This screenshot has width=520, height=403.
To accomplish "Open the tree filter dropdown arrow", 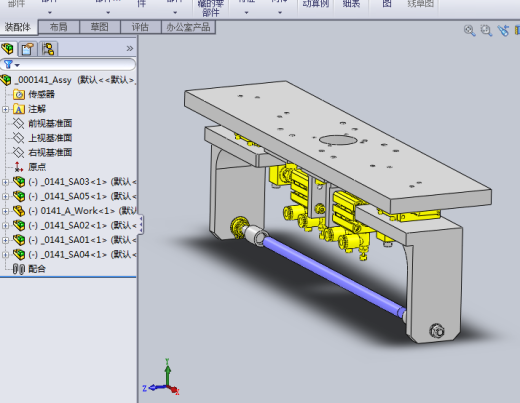I will [x=17, y=65].
